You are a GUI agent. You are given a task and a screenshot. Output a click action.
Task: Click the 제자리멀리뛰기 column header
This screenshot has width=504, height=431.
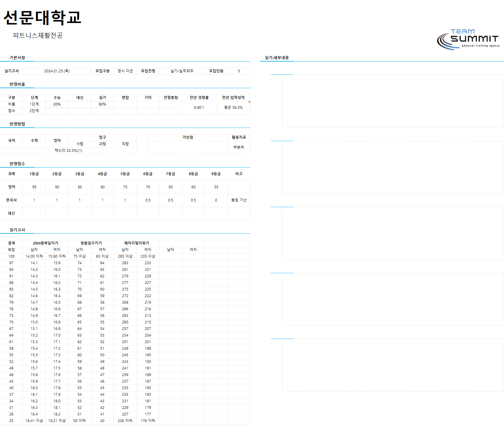click(136, 243)
